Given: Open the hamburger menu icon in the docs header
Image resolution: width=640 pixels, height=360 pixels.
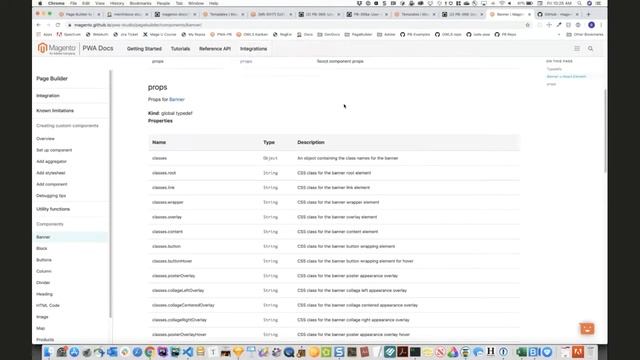Looking at the screenshot, I should click(577, 49).
